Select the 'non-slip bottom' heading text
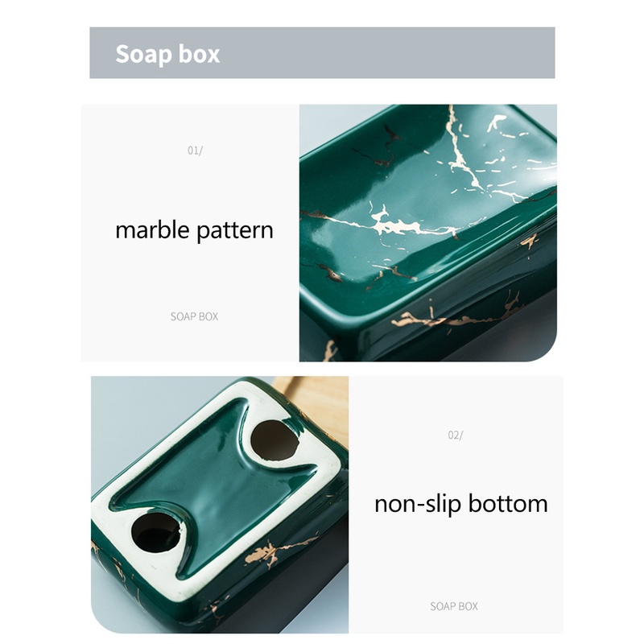Image resolution: width=644 pixels, height=644 pixels. click(461, 504)
